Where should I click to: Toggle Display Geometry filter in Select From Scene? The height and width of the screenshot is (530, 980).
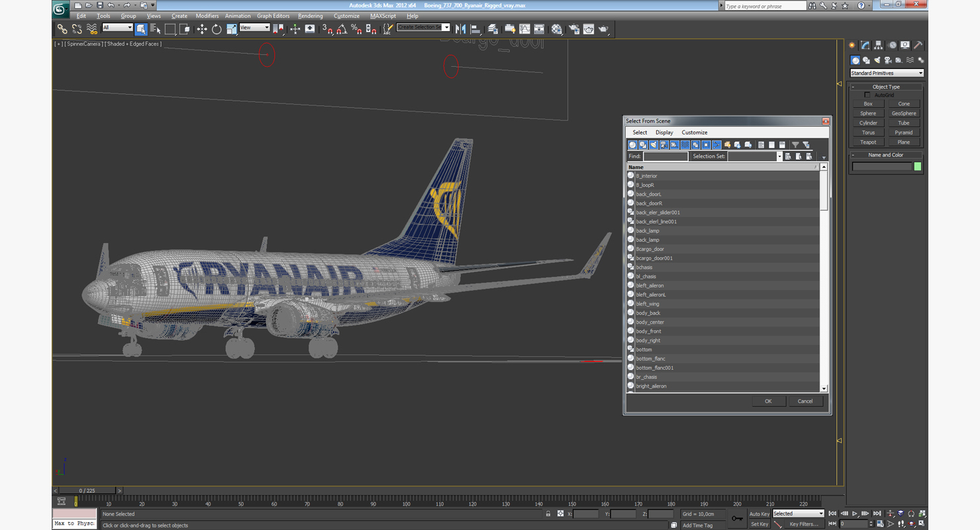pos(632,145)
